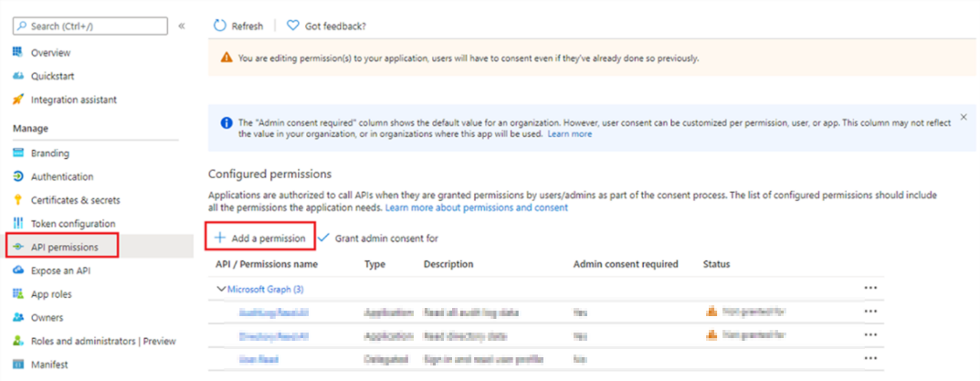
Task: Refresh the permissions list
Action: (238, 26)
